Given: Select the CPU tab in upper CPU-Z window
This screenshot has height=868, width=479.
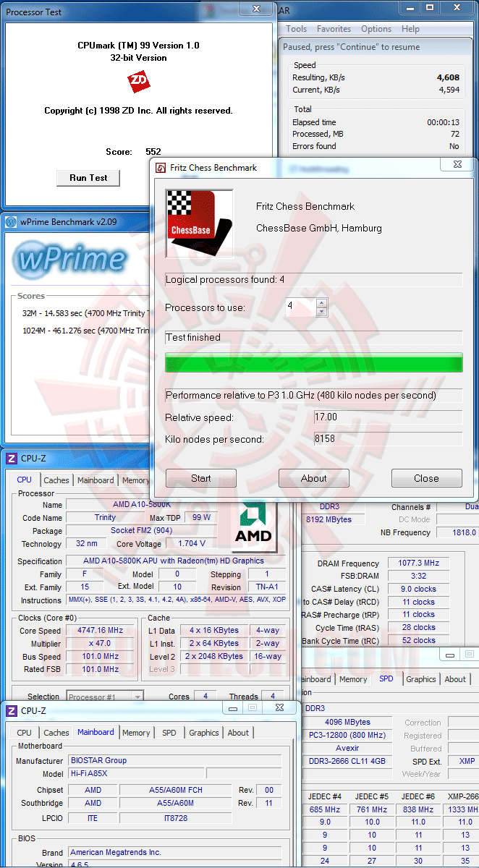Looking at the screenshot, I should pyautogui.click(x=25, y=480).
